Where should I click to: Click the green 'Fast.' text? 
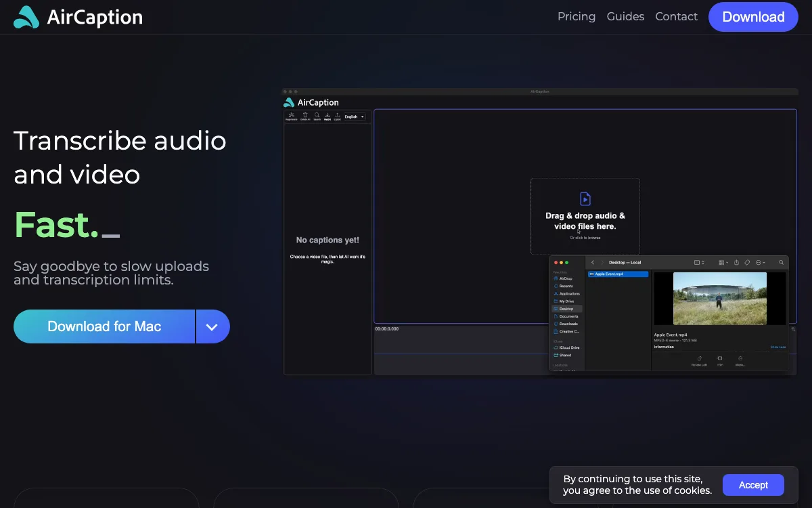56,225
